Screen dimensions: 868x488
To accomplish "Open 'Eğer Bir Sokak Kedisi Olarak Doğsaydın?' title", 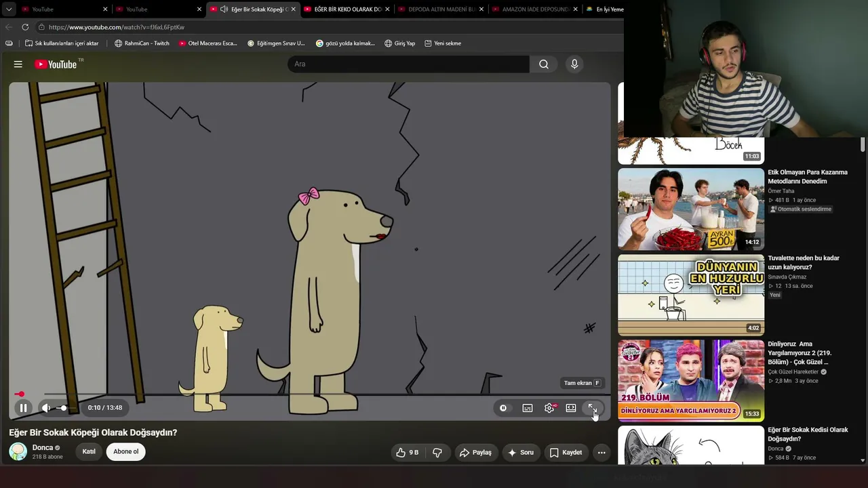I will click(808, 434).
